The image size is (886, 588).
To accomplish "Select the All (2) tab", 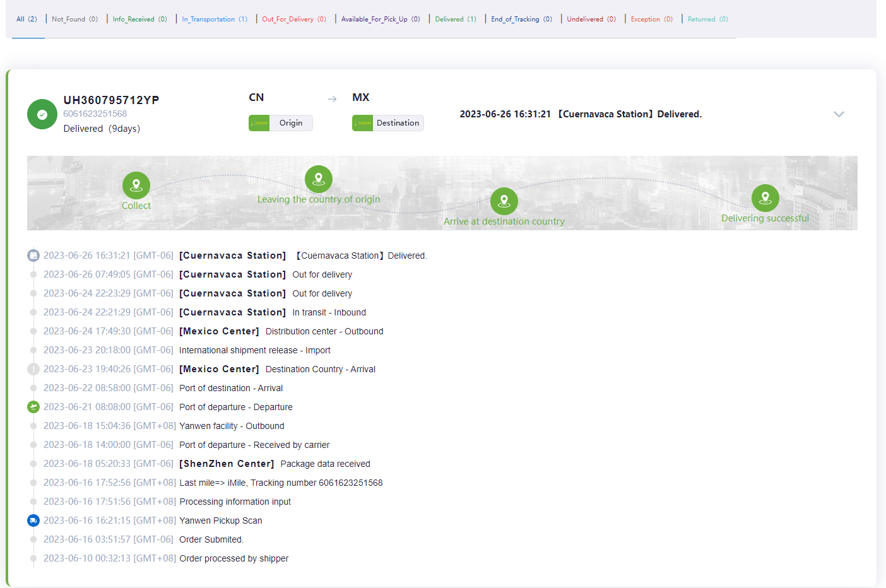I will pos(27,19).
